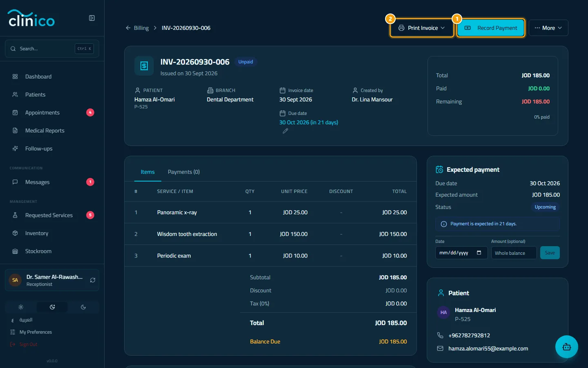Click the HA patient avatar
The image size is (588, 368).
[443, 312]
